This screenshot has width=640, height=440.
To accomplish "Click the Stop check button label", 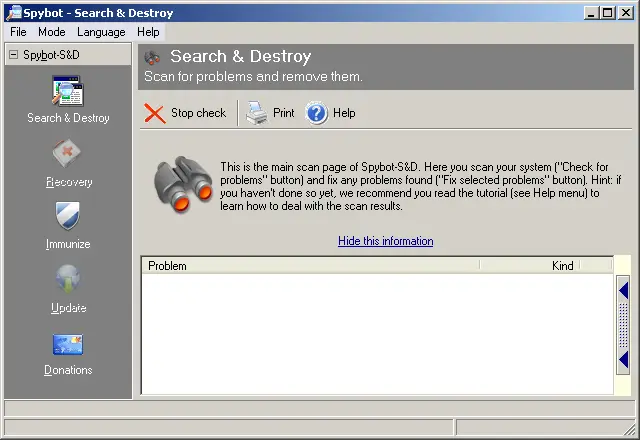I will (x=198, y=113).
